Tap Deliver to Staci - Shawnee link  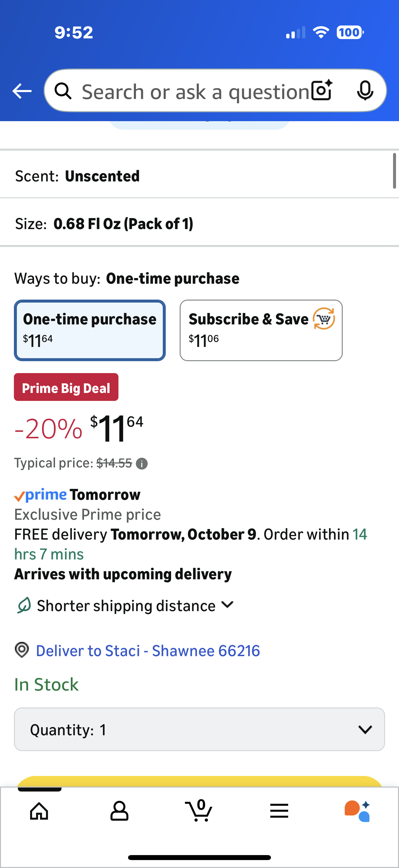tap(148, 651)
